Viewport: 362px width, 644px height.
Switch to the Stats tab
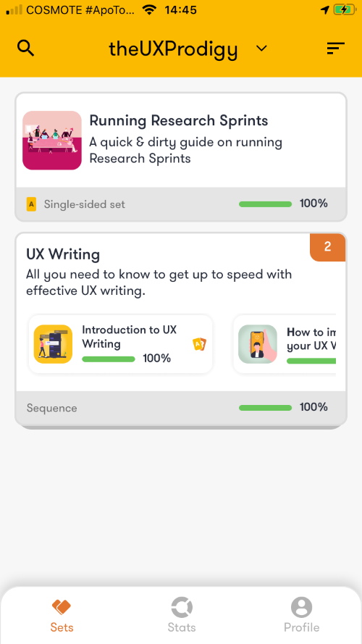182,615
